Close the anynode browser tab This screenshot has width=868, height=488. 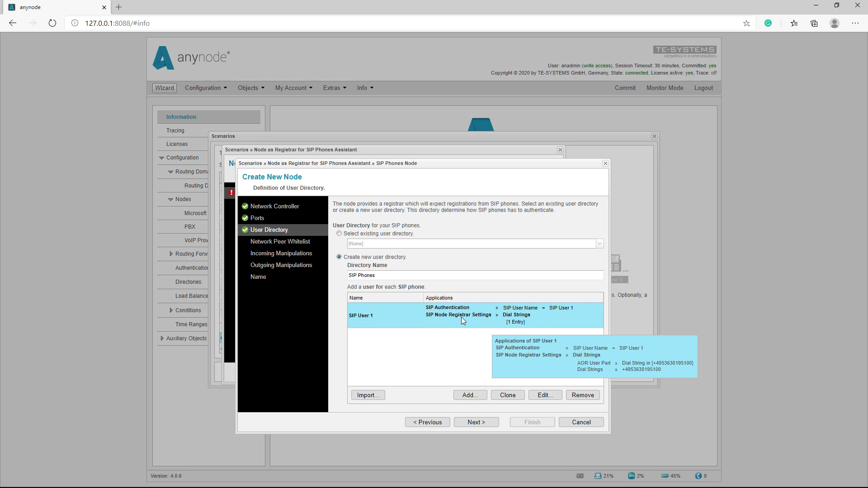[x=104, y=7]
